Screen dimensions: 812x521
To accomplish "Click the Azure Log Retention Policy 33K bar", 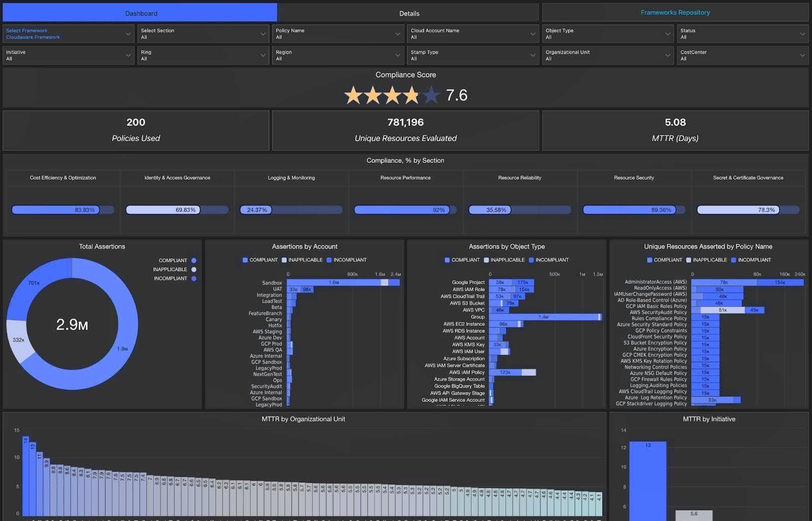I will click(x=712, y=400).
